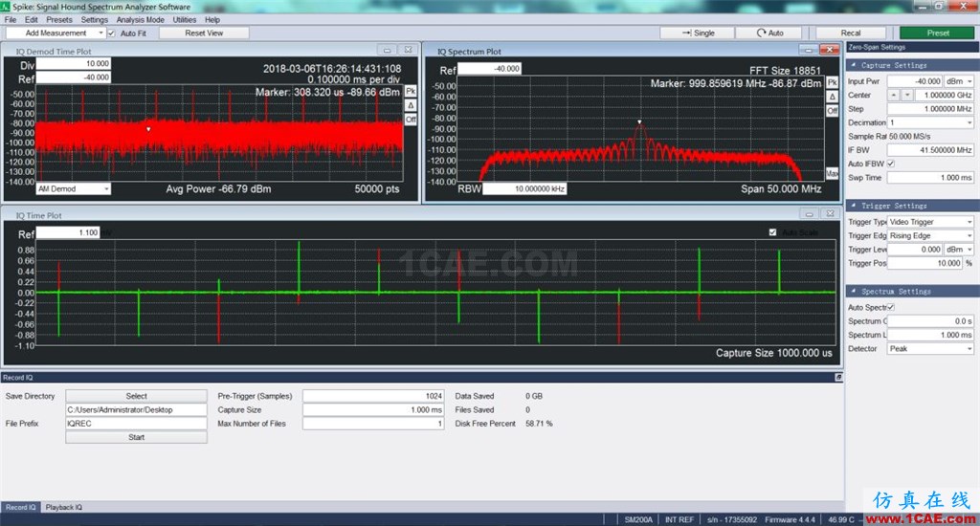The image size is (980, 526).
Task: Open the Add Measurement dropdown
Action: tap(56, 33)
